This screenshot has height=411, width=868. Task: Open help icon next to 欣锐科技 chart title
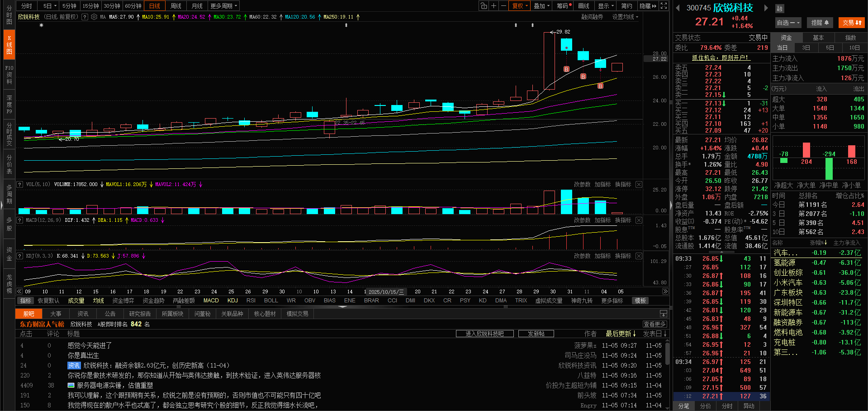click(x=85, y=17)
